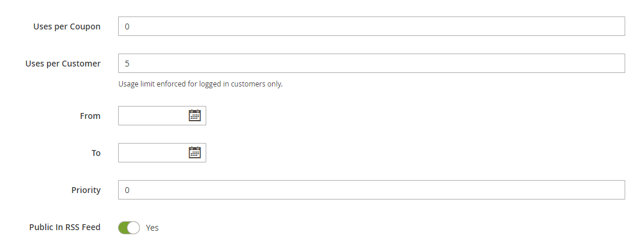Viewport: 644px width, 246px height.
Task: Click the 0 value in Uses per Coupon
Action: pyautogui.click(x=127, y=26)
